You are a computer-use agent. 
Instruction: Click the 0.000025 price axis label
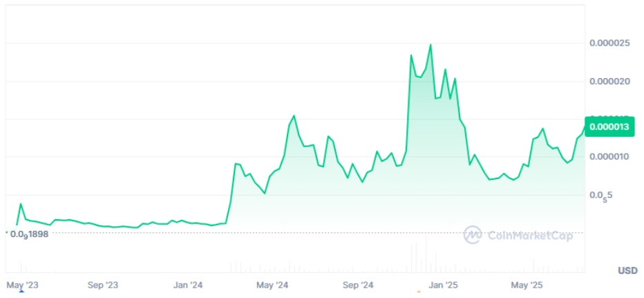coord(609,44)
